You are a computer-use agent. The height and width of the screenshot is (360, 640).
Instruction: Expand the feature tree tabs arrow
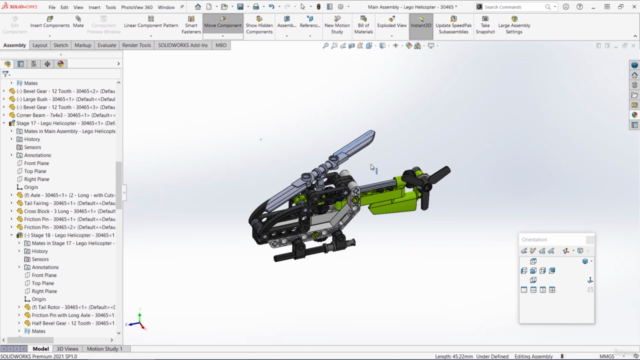tap(118, 64)
